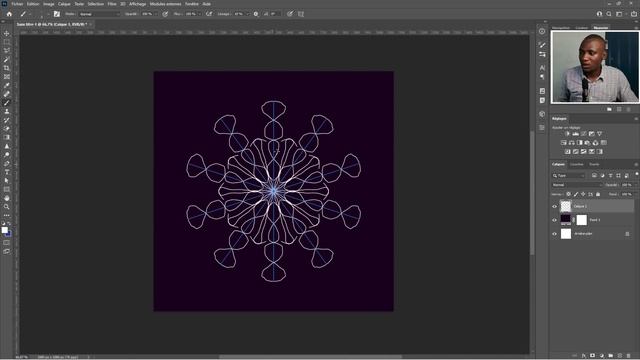Viewport: 640px width, 360px height.
Task: Toggle lock all padlock in Layers panel
Action: (x=598, y=194)
